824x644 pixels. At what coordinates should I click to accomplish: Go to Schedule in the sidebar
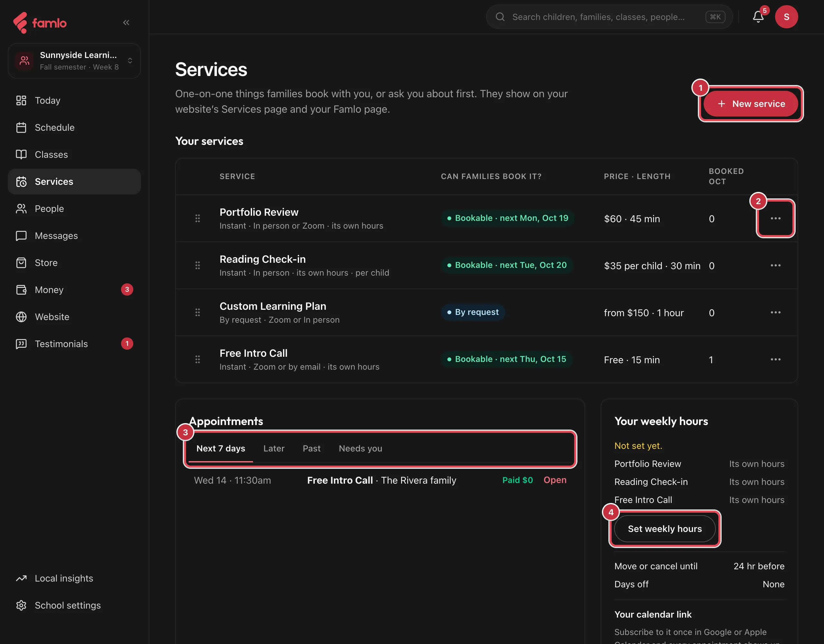click(74, 128)
